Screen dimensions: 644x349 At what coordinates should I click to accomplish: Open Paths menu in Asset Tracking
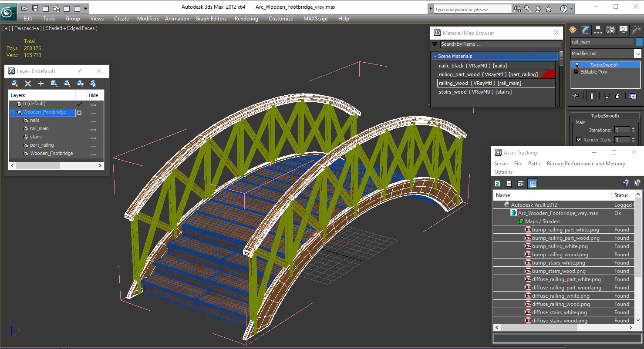click(534, 164)
